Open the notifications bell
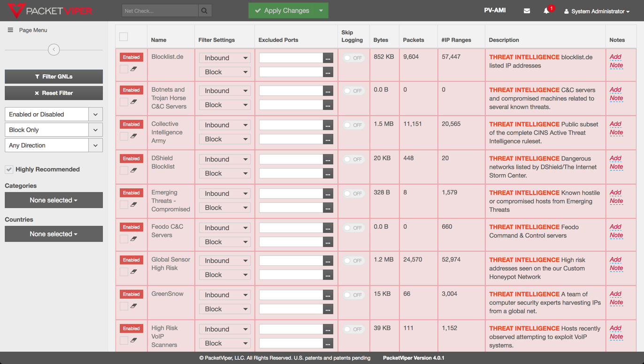This screenshot has width=644, height=364. point(546,11)
